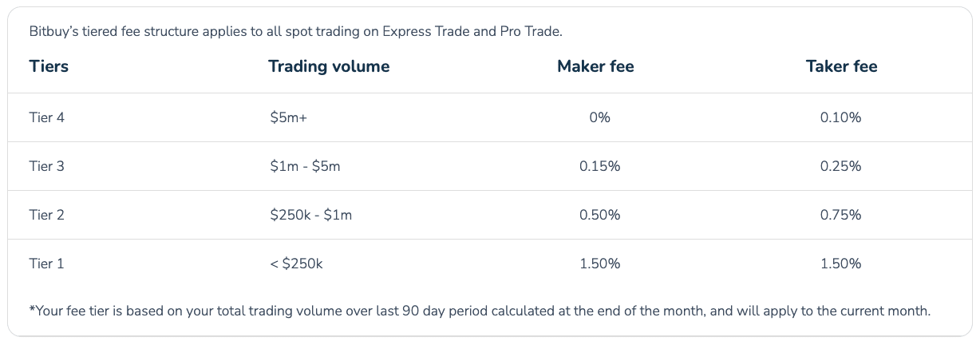This screenshot has width=980, height=341.
Task: Select the Tier 1 row label
Action: [x=46, y=264]
